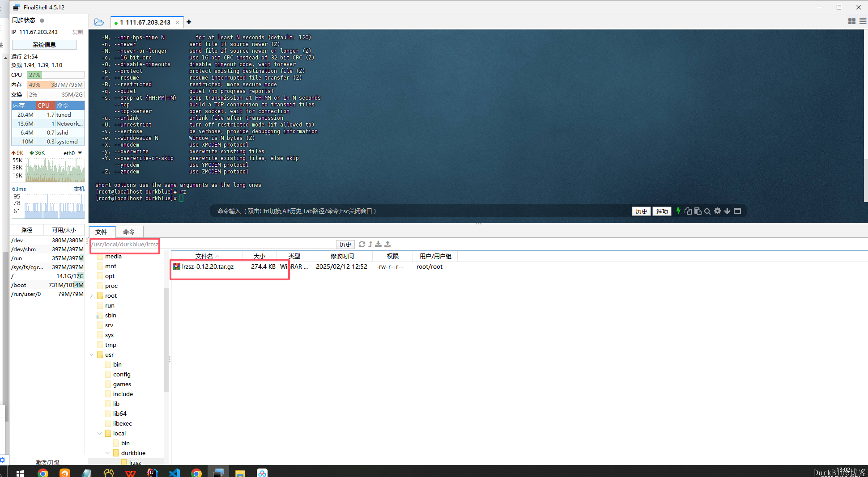
Task: Sort by 文件名 column header
Action: click(207, 256)
